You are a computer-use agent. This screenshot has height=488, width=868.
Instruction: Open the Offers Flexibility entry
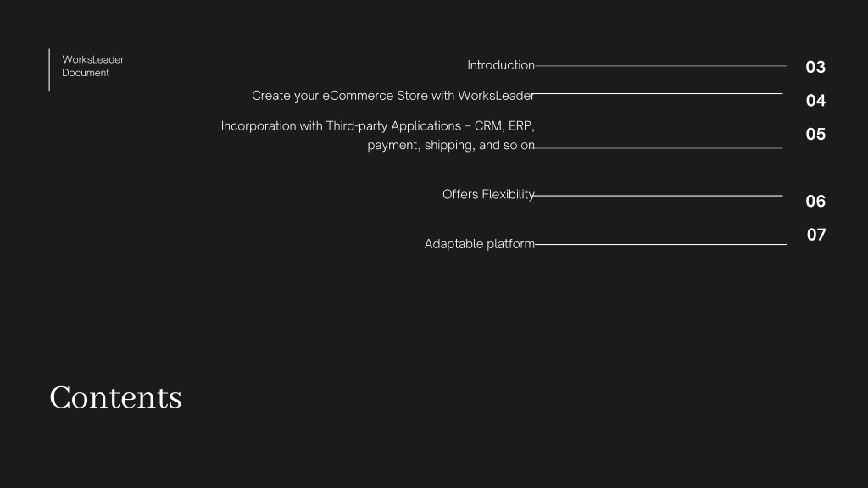click(488, 195)
